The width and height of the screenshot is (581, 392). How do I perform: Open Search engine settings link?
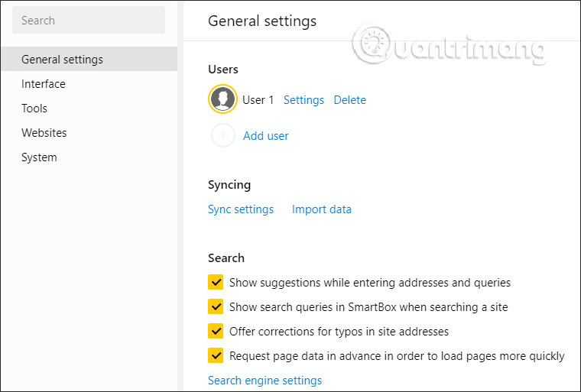pyautogui.click(x=265, y=381)
